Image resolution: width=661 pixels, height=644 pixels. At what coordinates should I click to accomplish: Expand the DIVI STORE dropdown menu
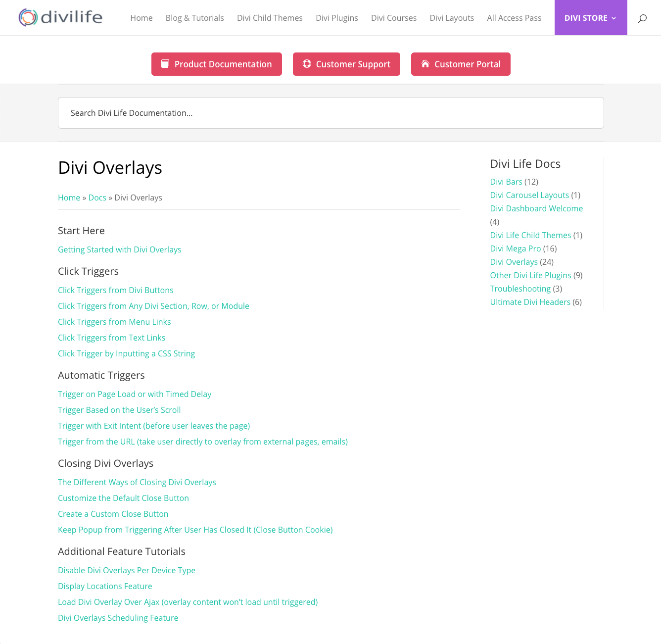[590, 18]
